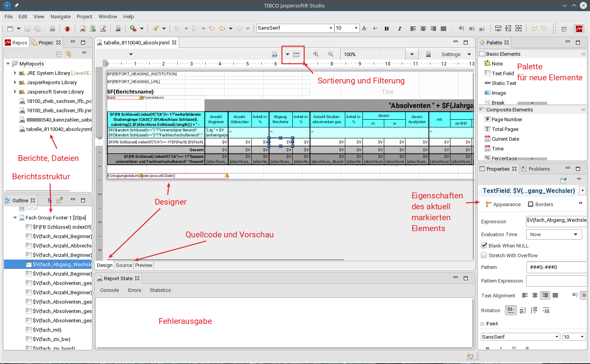This screenshot has width=590, height=364.
Task: Enable Stretch With Overflow checkbox
Action: [484, 255]
